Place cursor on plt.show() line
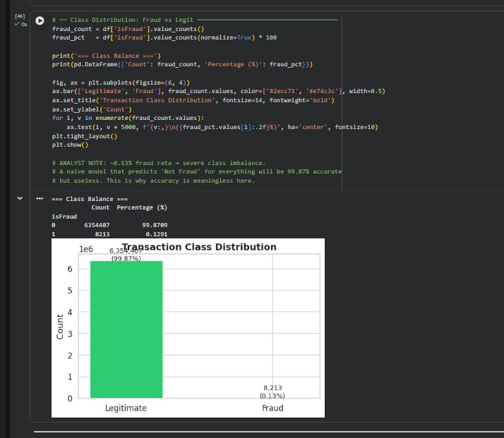The height and width of the screenshot is (438, 504). coord(70,145)
